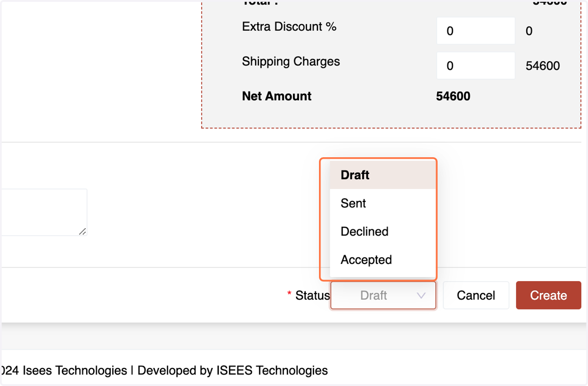Image resolution: width=588 pixels, height=386 pixels.
Task: Click the text area resize handle
Action: [82, 231]
